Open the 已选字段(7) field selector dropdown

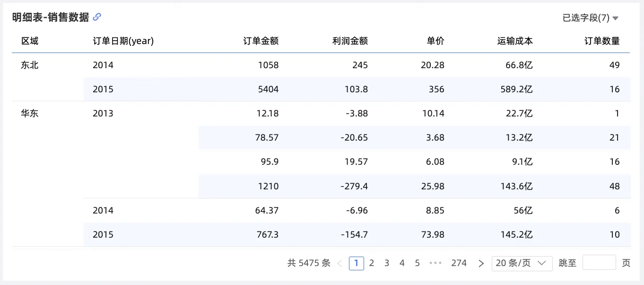click(x=590, y=18)
